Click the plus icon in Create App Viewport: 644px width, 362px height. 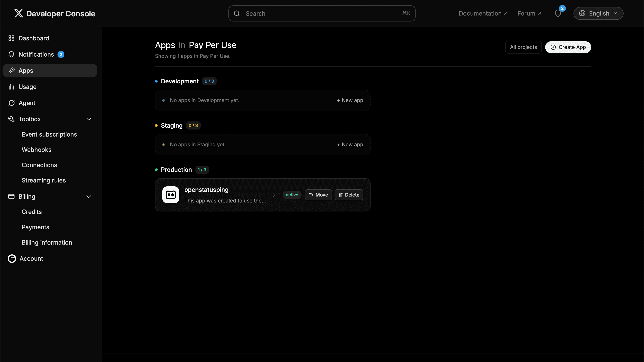[553, 47]
